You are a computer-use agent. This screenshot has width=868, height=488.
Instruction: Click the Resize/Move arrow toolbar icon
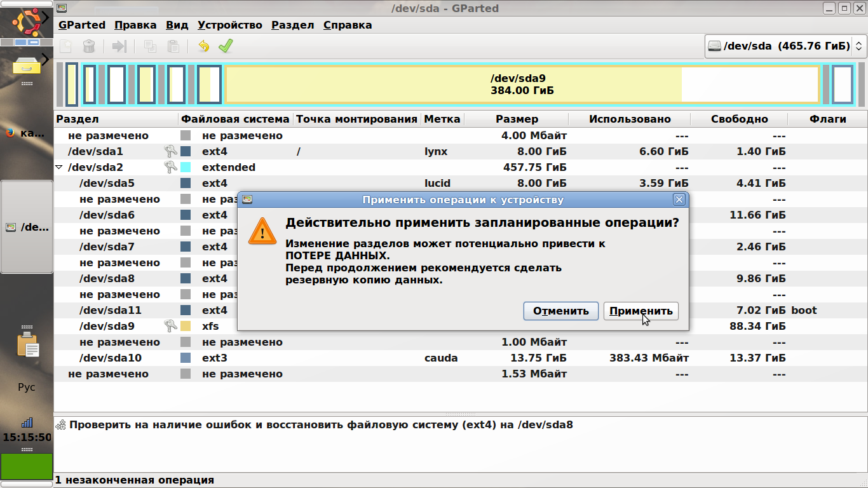click(x=119, y=46)
